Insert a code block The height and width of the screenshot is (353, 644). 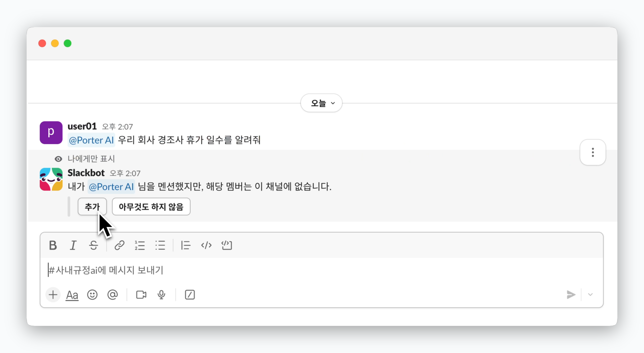tap(226, 245)
